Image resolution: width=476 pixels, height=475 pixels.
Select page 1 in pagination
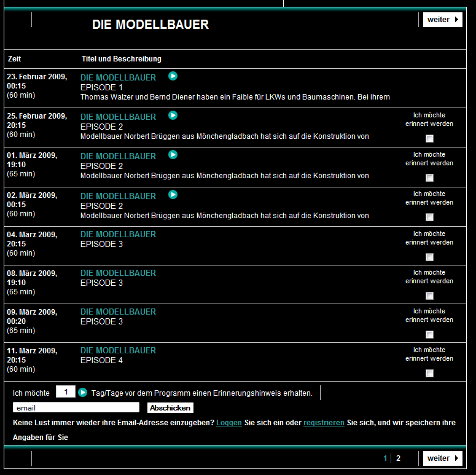(386, 458)
